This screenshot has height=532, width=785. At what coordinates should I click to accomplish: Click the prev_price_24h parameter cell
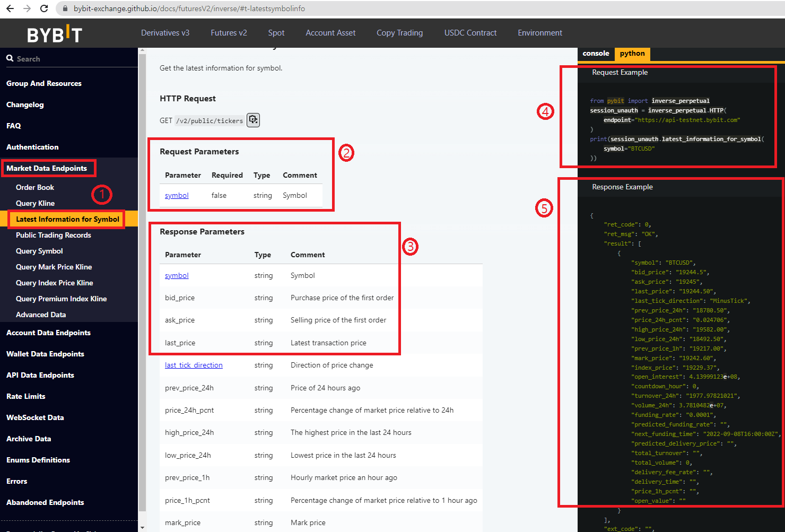[x=189, y=388]
